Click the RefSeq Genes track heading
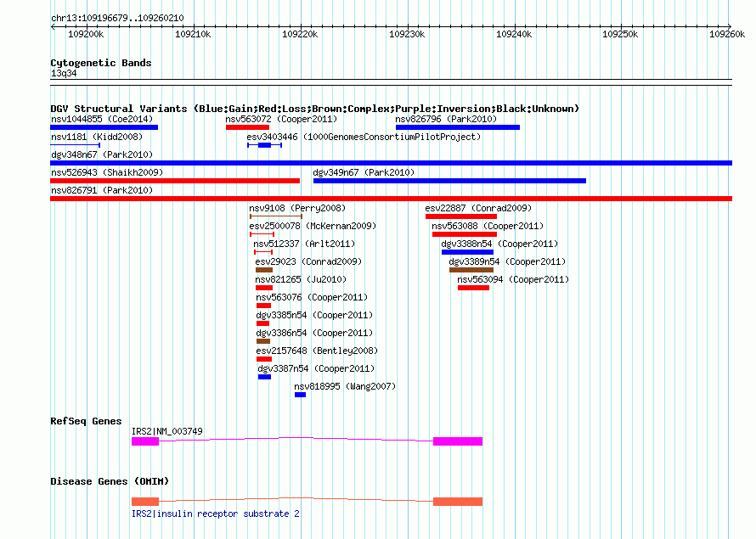The image size is (756, 539). click(86, 421)
